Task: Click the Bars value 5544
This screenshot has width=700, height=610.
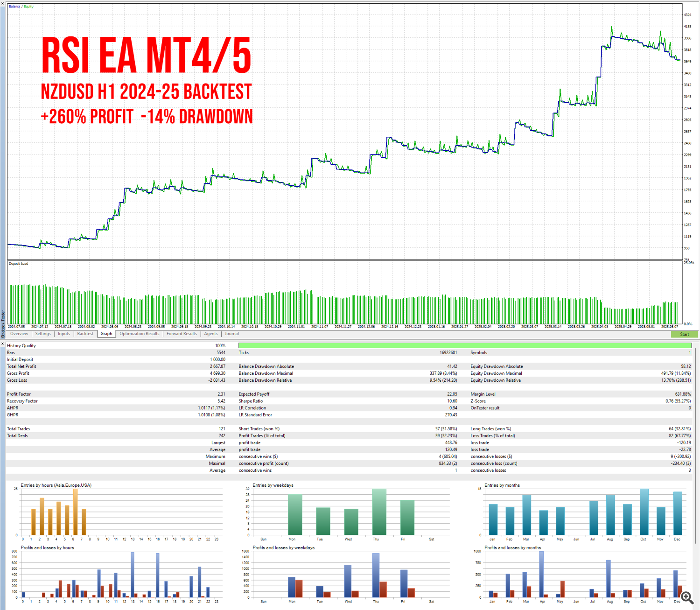Action: [221, 353]
